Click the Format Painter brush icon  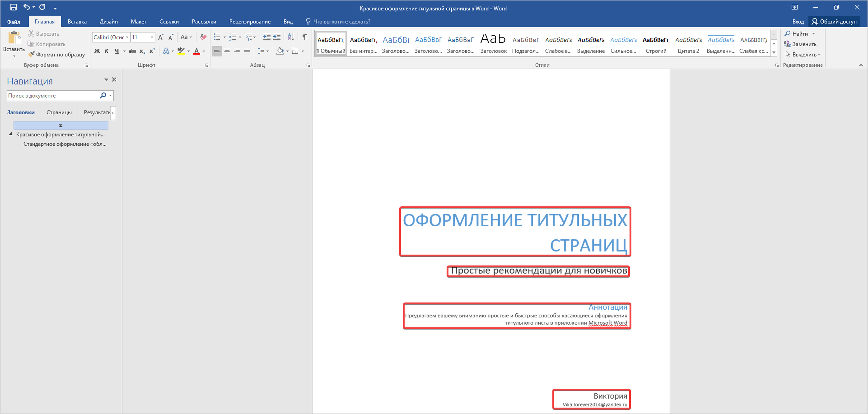31,54
